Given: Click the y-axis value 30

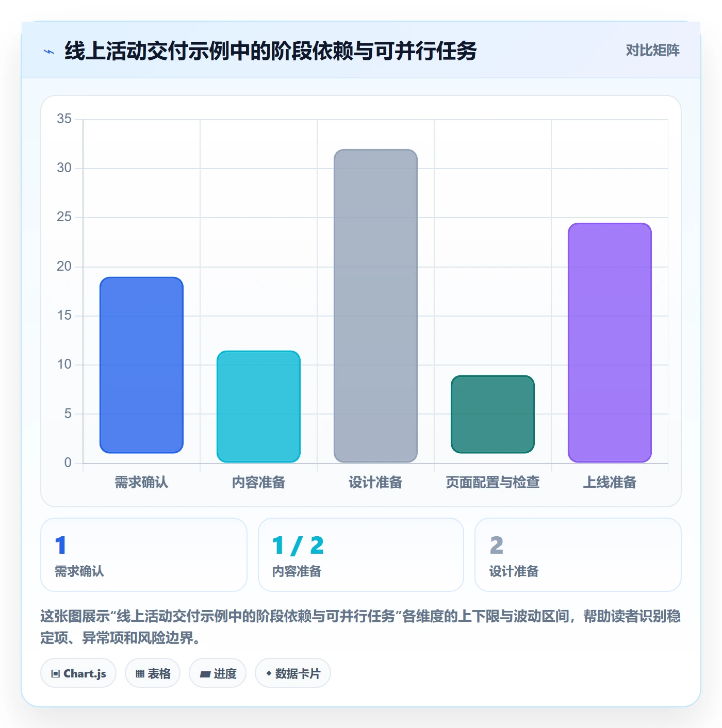Looking at the screenshot, I should click(64, 168).
